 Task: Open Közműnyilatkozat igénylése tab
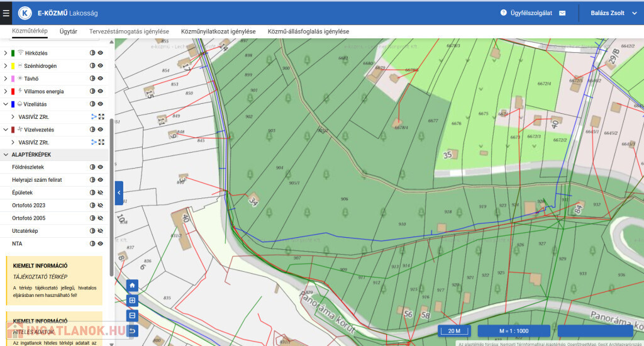[218, 31]
